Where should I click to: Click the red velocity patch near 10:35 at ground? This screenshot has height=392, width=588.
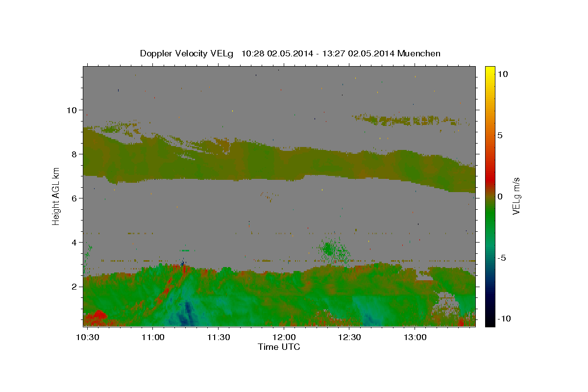click(x=98, y=318)
